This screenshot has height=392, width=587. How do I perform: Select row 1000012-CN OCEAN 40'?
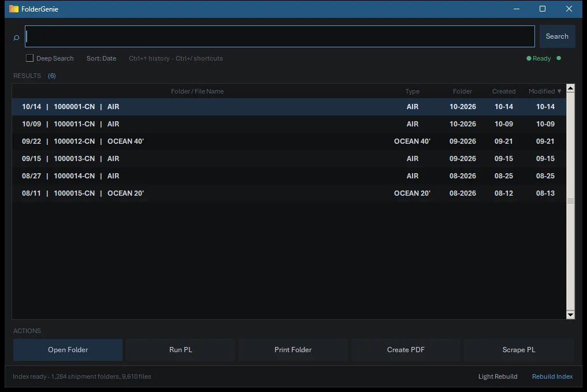click(x=289, y=141)
